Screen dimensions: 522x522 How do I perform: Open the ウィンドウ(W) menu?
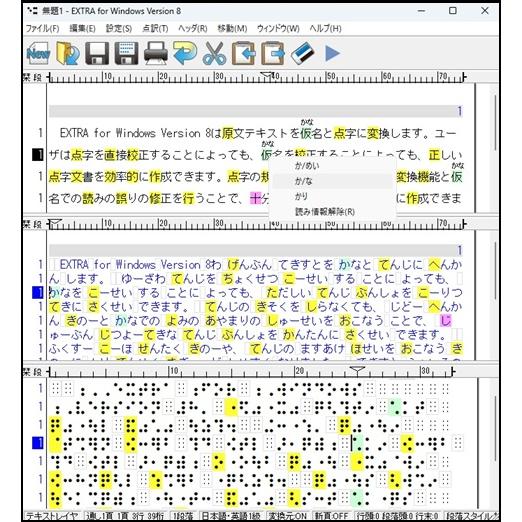coord(278,29)
